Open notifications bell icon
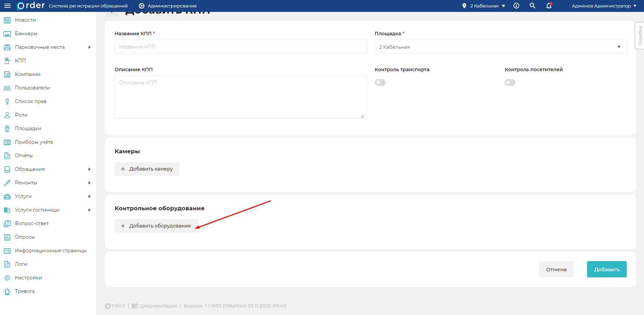Screen dimensions: 644x315 549,6
